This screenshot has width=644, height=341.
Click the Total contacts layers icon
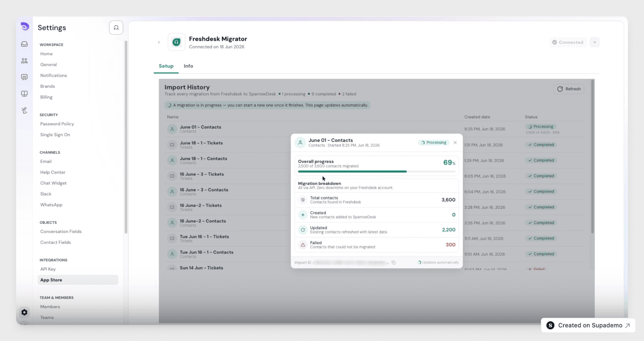[303, 200]
